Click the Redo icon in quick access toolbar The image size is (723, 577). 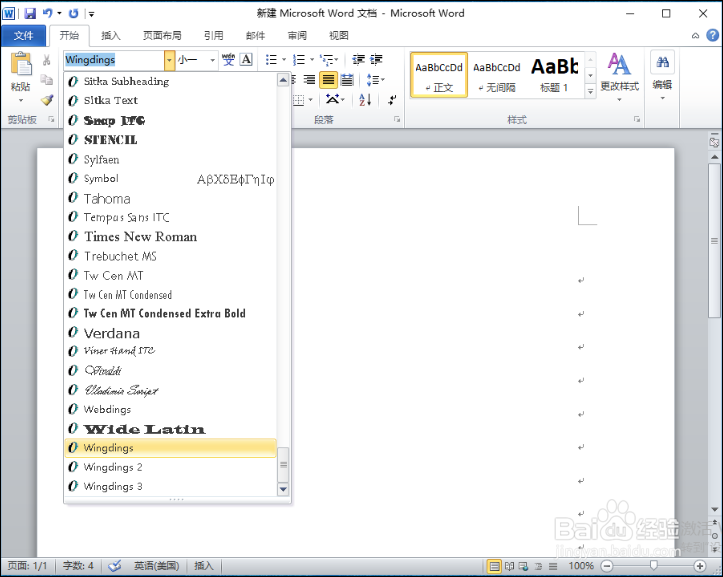pos(73,13)
